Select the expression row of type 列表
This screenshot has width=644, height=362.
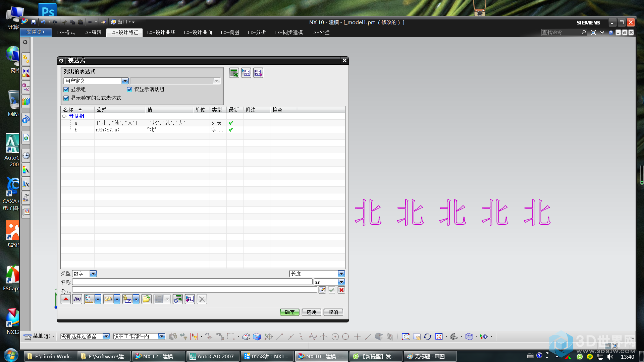[x=203, y=123]
